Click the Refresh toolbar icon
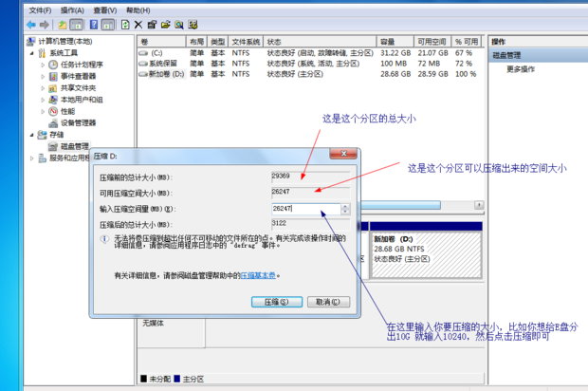Viewport: 588px width, 391px height. [x=126, y=24]
